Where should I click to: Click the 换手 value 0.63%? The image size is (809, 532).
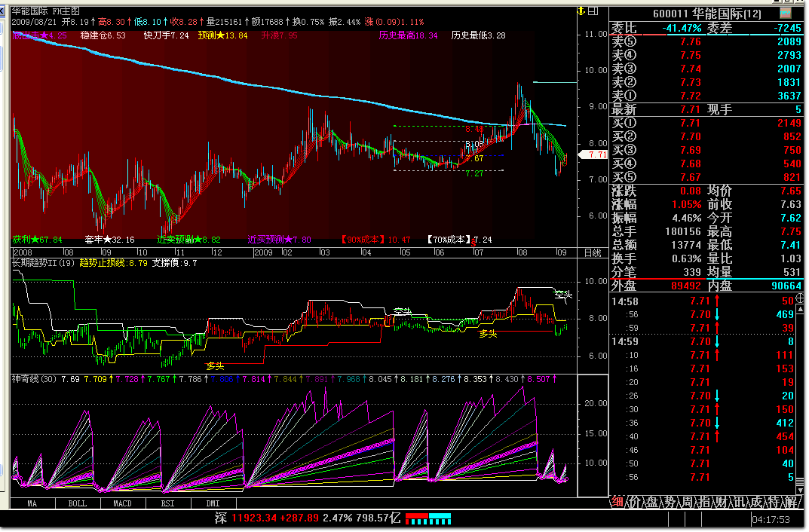687,258
